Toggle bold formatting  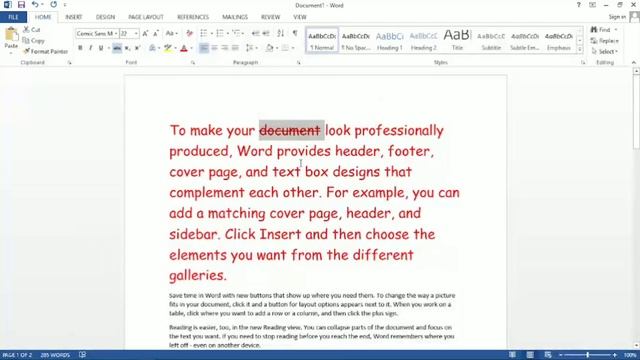pos(80,48)
